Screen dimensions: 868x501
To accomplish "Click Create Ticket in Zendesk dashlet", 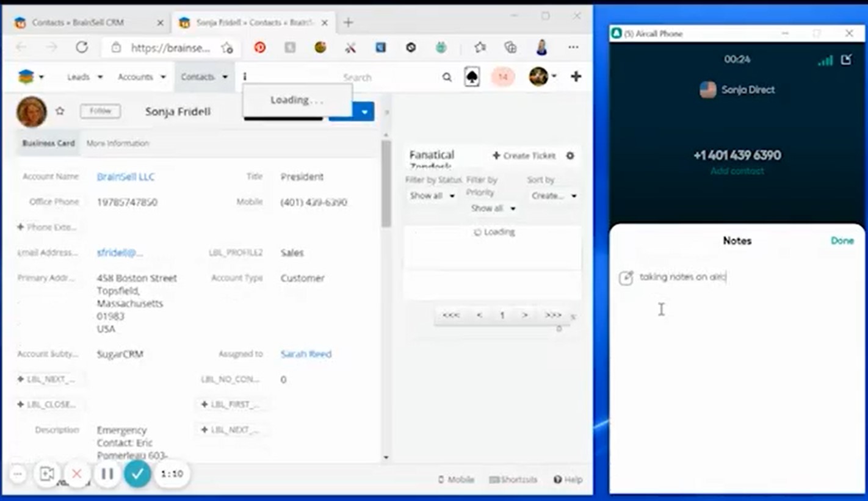I will [524, 156].
